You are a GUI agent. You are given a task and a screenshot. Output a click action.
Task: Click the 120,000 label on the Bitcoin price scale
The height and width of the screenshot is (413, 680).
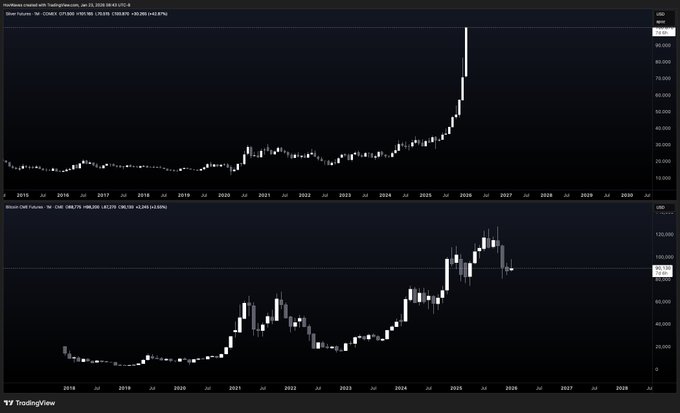(665, 234)
